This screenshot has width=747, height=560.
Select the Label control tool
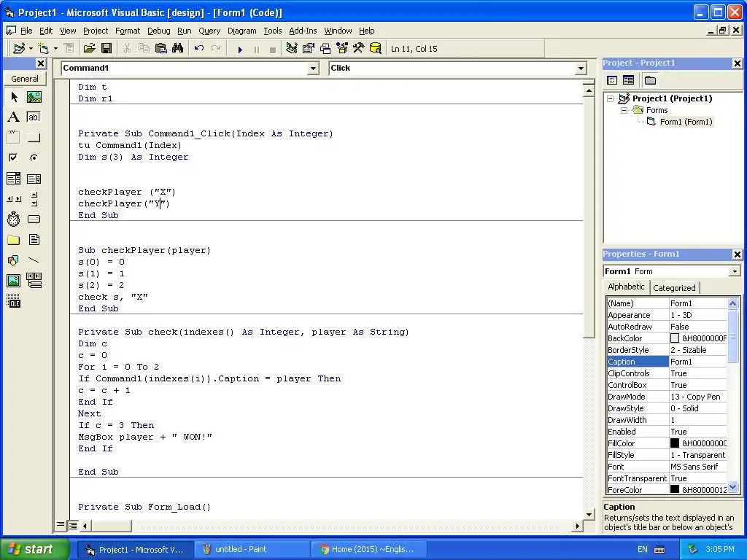coord(14,117)
